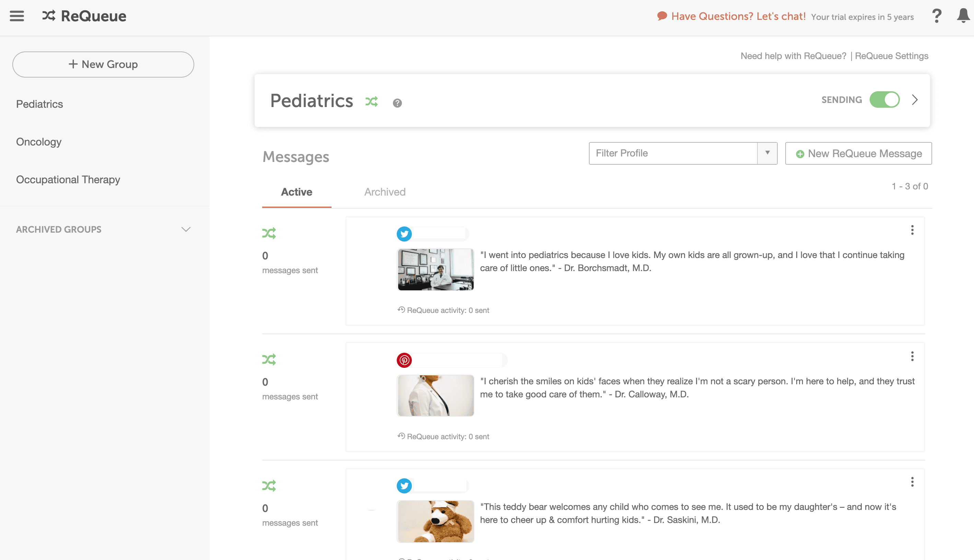Open ReQueue Settings link
974x560 pixels.
click(891, 56)
